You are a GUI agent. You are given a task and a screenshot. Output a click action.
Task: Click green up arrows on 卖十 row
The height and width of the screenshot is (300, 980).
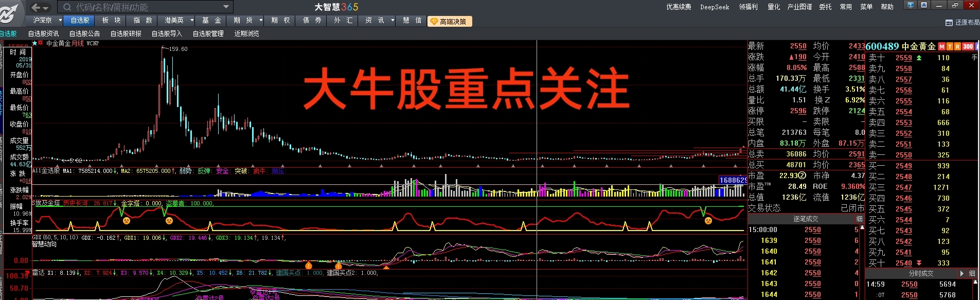click(919, 58)
